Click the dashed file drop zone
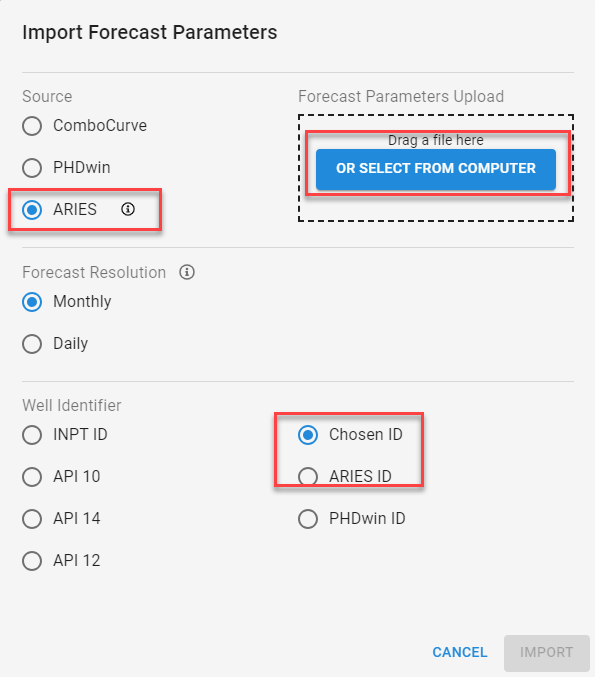 [436, 168]
